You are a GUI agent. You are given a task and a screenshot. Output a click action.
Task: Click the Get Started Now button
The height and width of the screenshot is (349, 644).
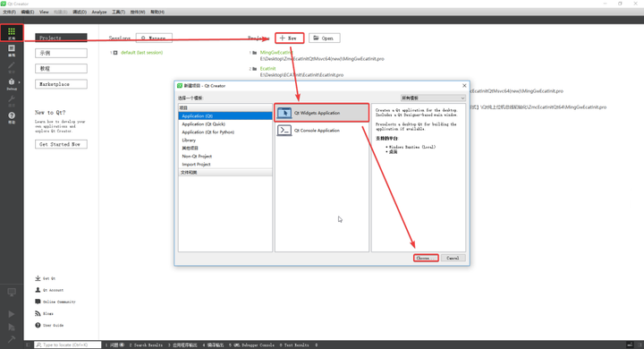point(61,144)
